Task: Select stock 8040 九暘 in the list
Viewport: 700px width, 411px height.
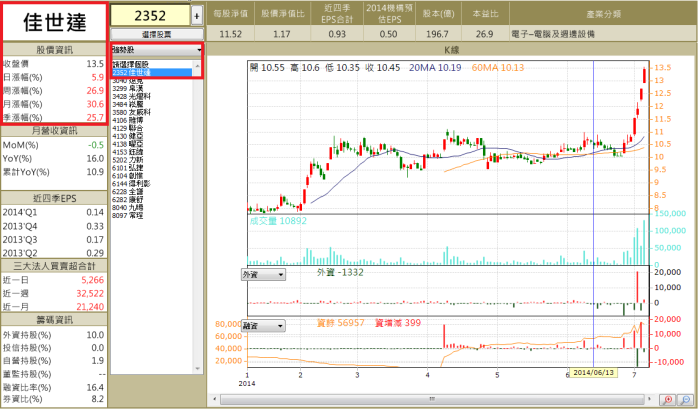Action: [x=128, y=208]
